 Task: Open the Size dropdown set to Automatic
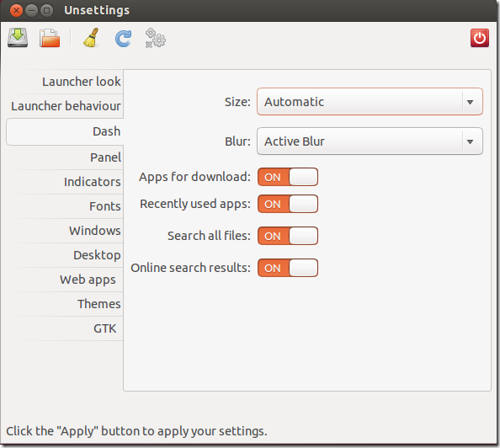[x=370, y=102]
